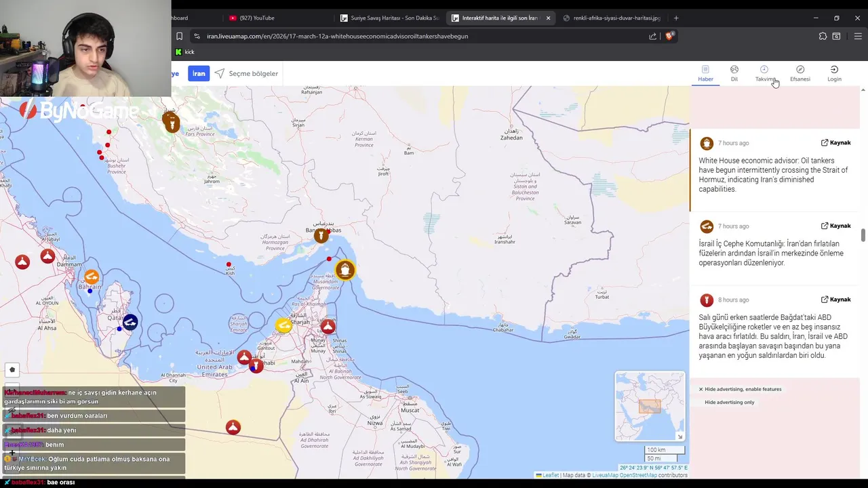Click the dark blue marker over Qatar
Viewport: 868px width, 488px height.
coord(130,322)
